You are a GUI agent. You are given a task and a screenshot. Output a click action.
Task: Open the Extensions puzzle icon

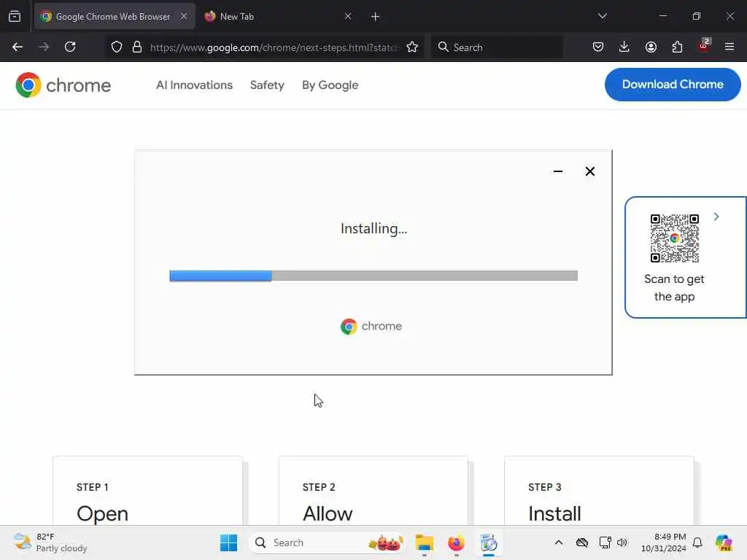pyautogui.click(x=677, y=47)
